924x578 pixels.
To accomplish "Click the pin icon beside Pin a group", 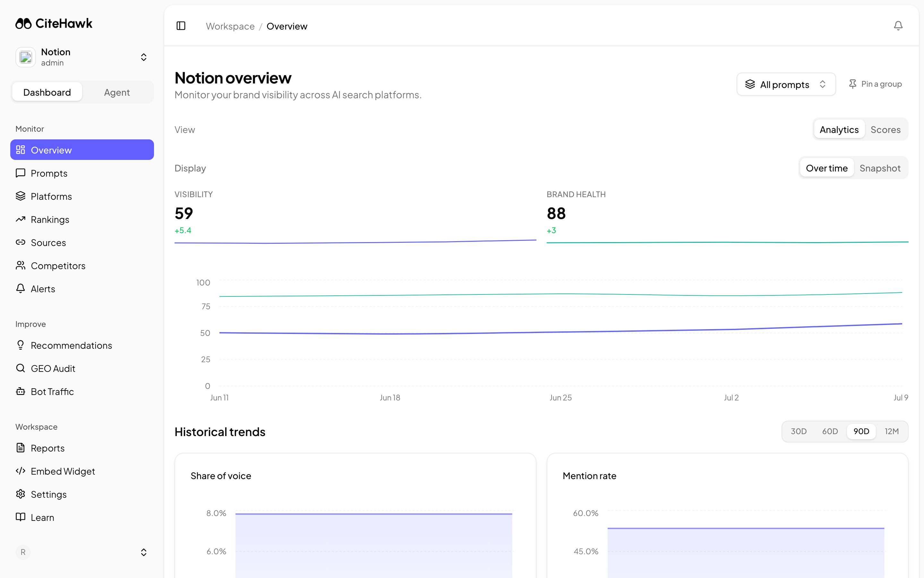I will coord(852,84).
